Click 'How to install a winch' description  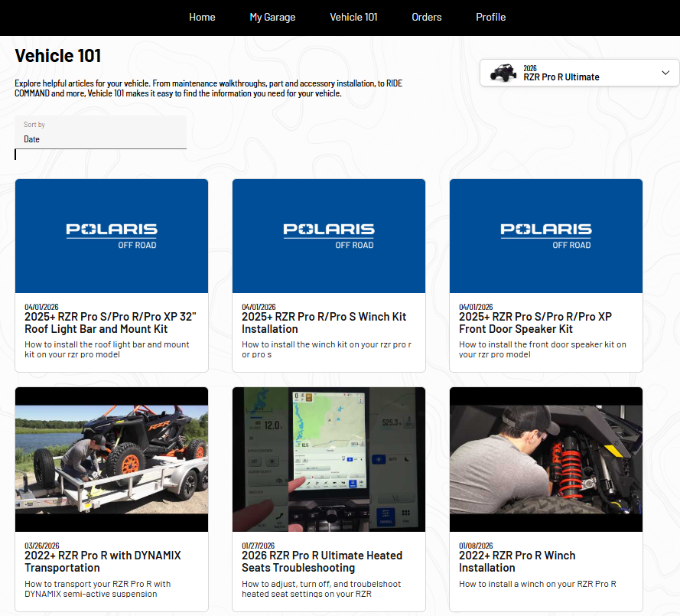(537, 584)
